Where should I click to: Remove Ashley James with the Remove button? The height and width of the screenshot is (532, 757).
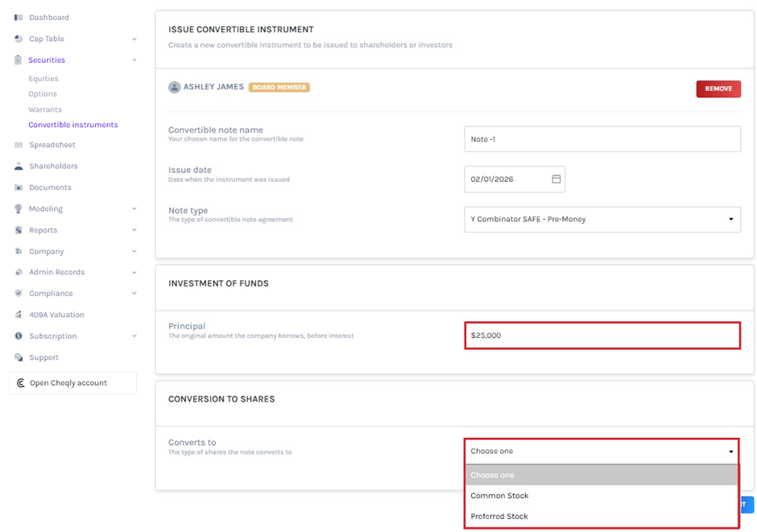click(718, 89)
